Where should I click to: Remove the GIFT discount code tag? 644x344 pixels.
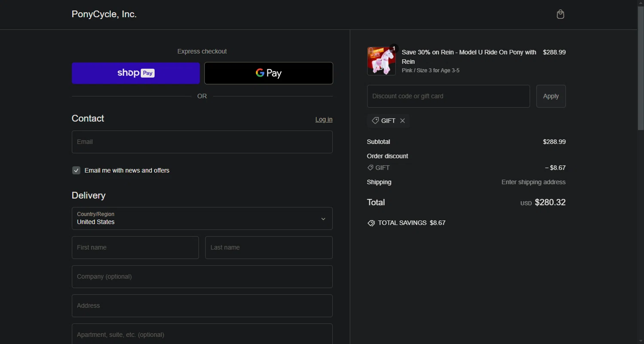[402, 121]
